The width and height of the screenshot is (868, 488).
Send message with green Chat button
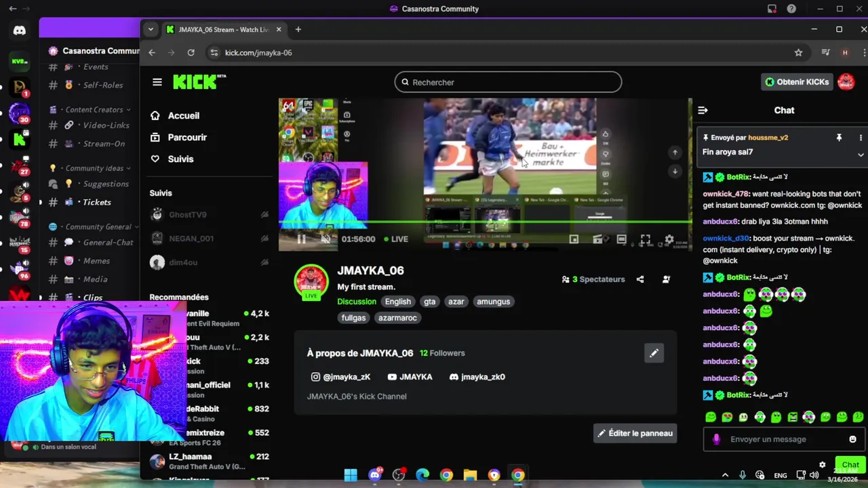tap(850, 465)
